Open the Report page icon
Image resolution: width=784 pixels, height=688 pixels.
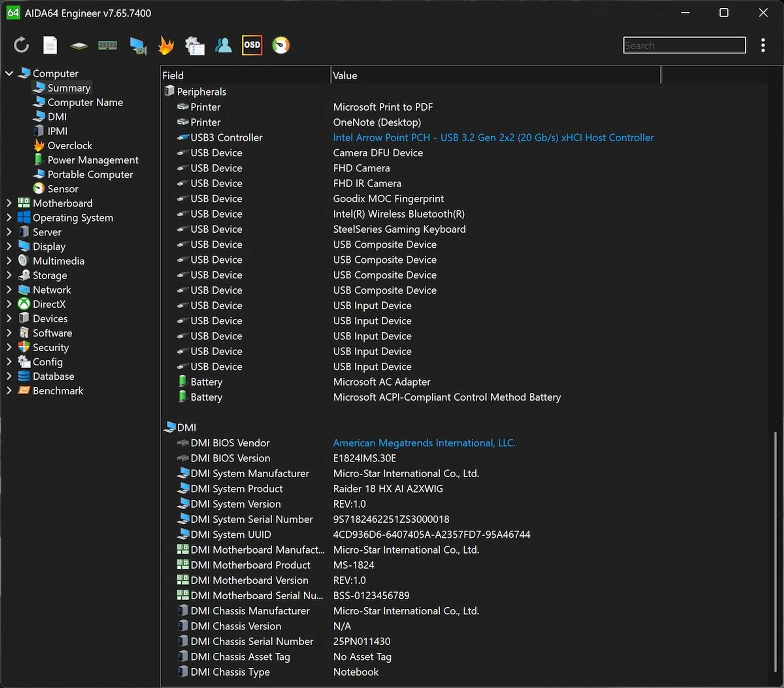coord(50,45)
